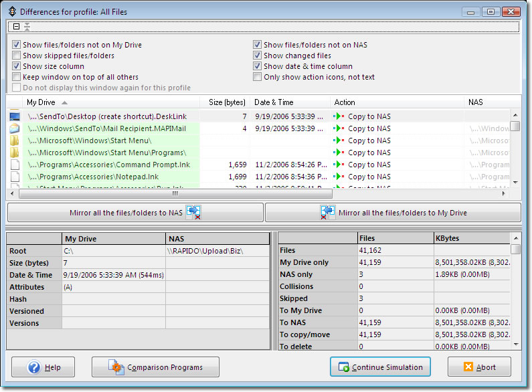This screenshot has height=392, width=532.
Task: Toggle Show files/folders not on My Drive
Action: coord(16,45)
